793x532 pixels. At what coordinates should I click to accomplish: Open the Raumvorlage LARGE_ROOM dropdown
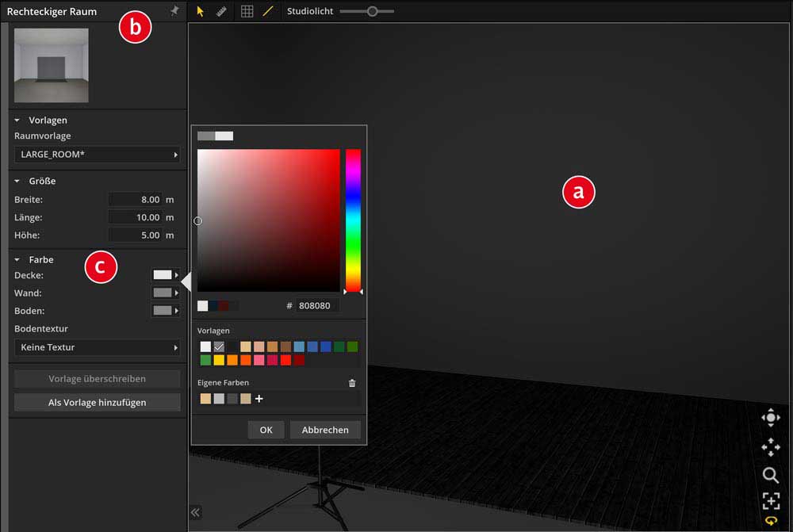(x=98, y=155)
